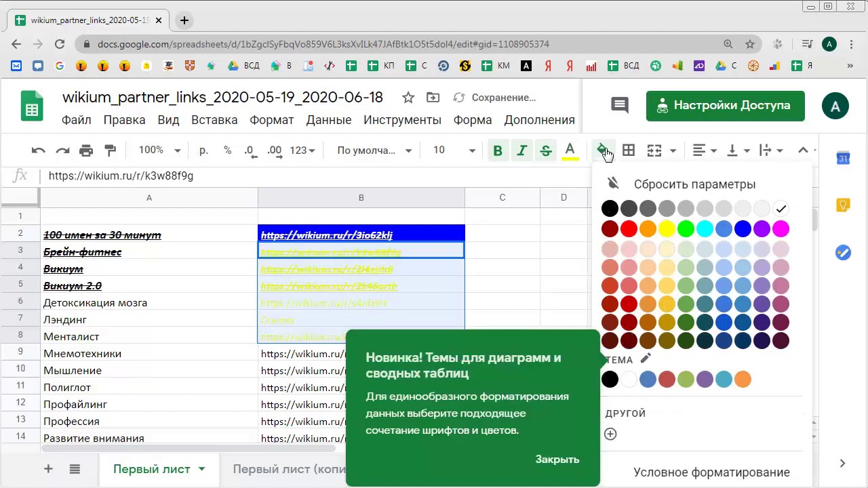Toggle Italic formatting
The height and width of the screenshot is (488, 868).
click(521, 150)
